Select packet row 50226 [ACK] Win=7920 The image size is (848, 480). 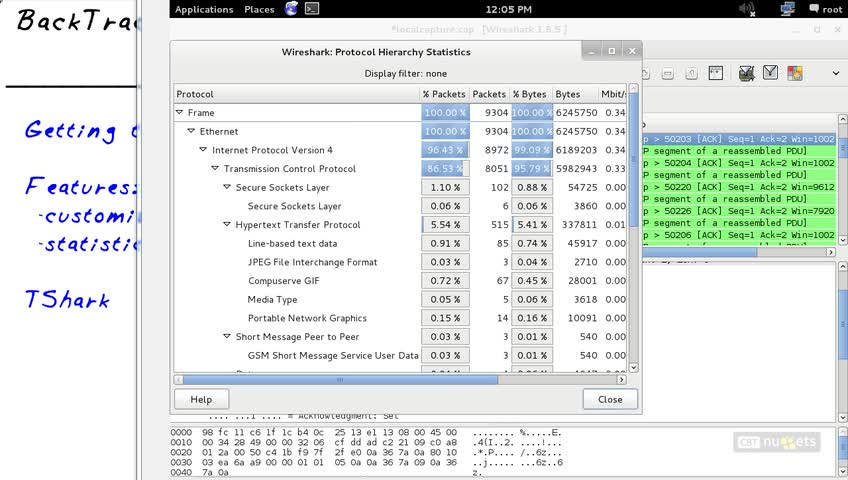coord(739,211)
